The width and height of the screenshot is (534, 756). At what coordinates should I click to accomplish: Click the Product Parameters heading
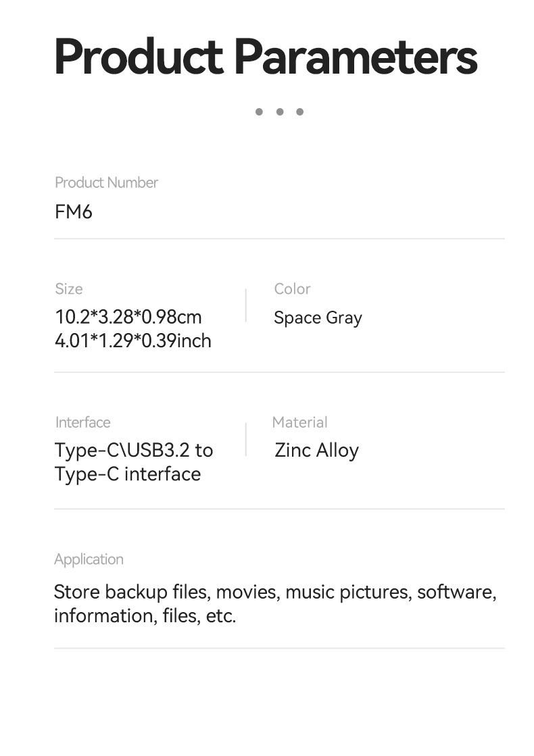pos(266,57)
